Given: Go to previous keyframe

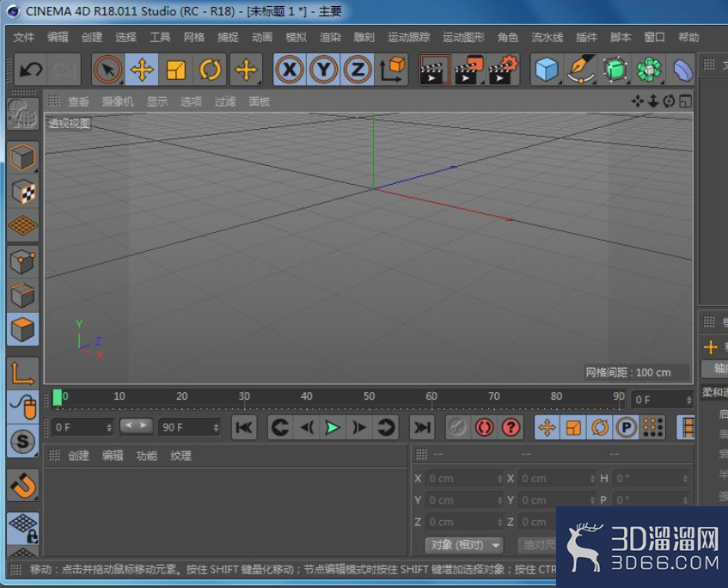Looking at the screenshot, I should pyautogui.click(x=280, y=427).
